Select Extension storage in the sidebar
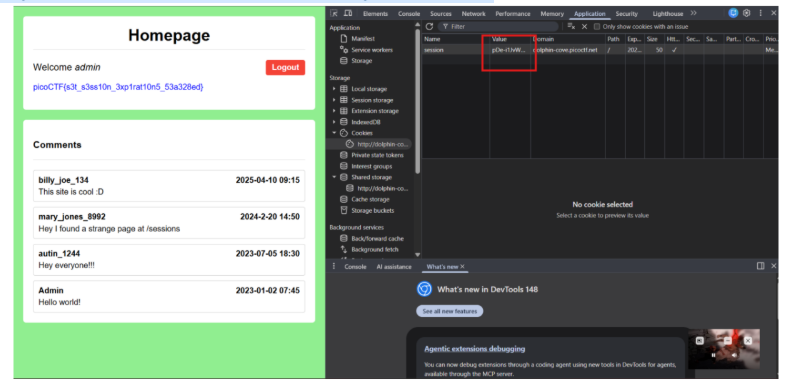 [375, 111]
